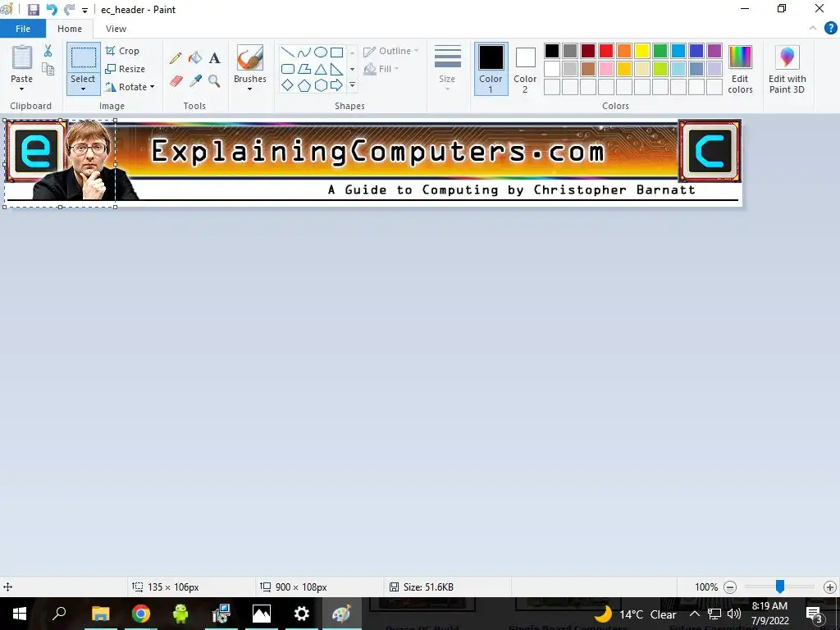This screenshot has height=630, width=840.
Task: Click the Paste clipboard icon
Action: point(22,57)
